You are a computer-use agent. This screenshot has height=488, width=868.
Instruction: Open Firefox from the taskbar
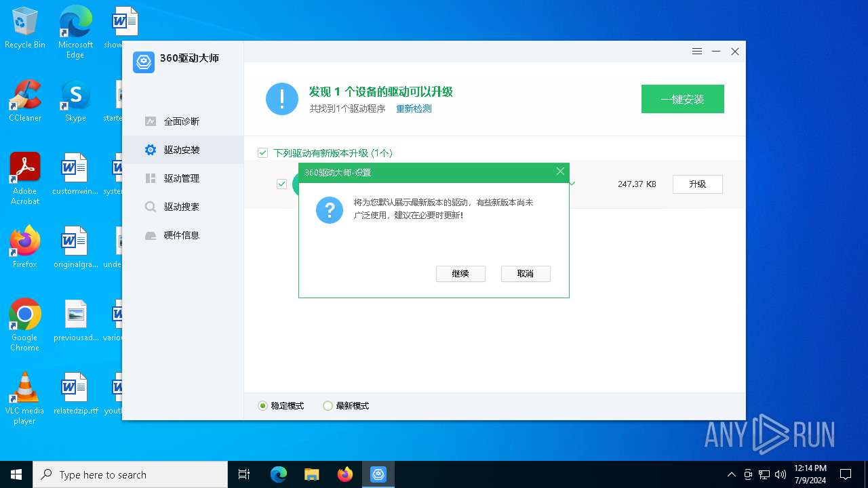coord(345,474)
